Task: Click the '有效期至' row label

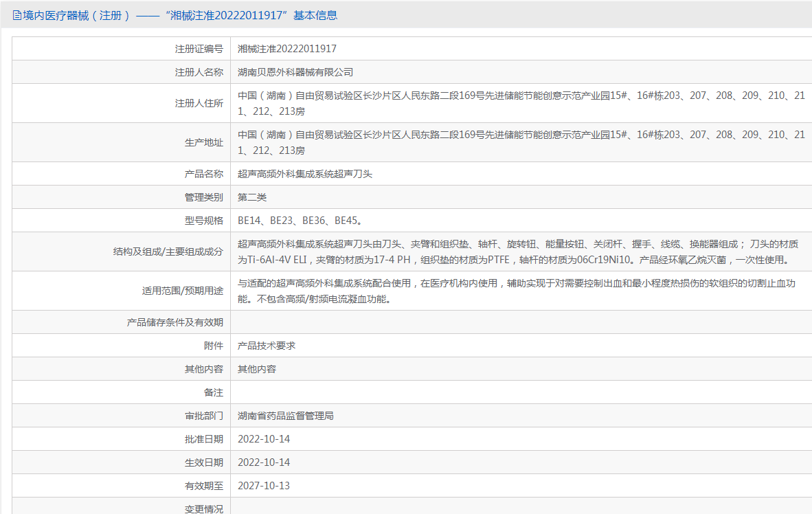Action: pos(204,486)
